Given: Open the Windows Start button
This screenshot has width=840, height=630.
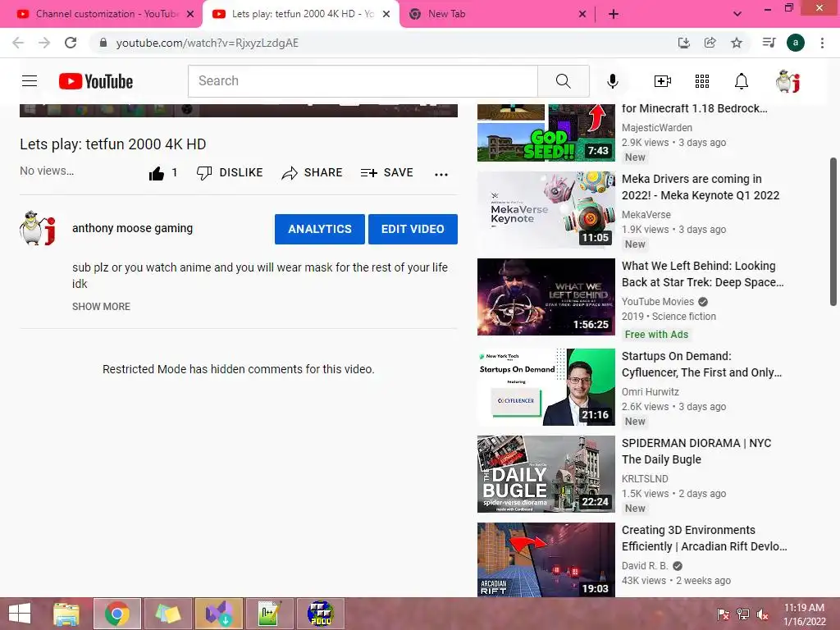Looking at the screenshot, I should (x=20, y=614).
